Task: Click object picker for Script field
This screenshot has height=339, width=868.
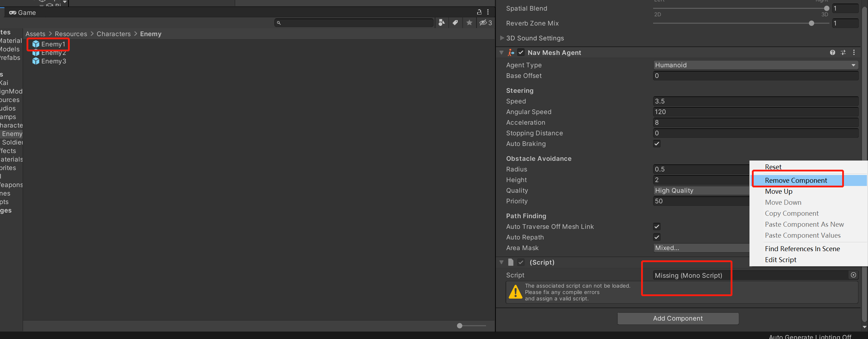Action: point(853,275)
